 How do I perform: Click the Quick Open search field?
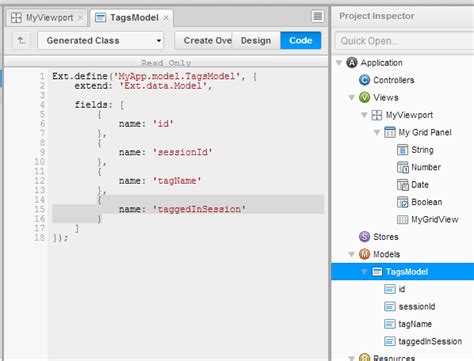tap(404, 41)
